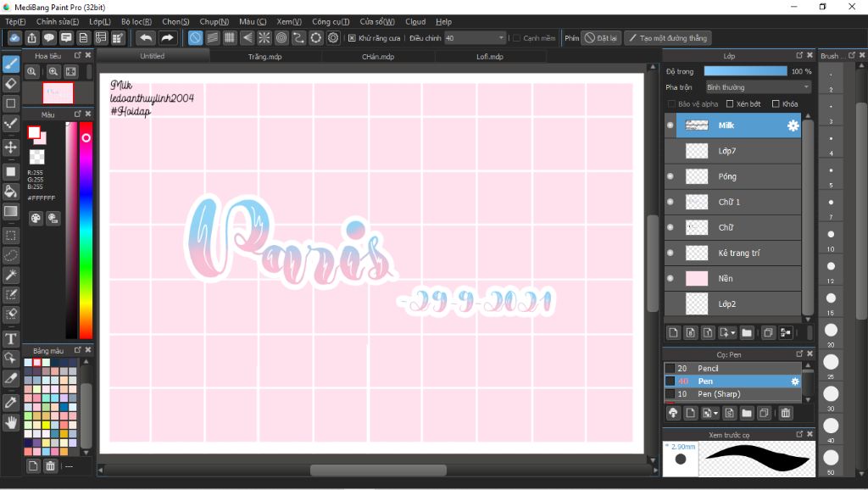
Task: Click the horizontal canvas scrollbar
Action: [378, 470]
